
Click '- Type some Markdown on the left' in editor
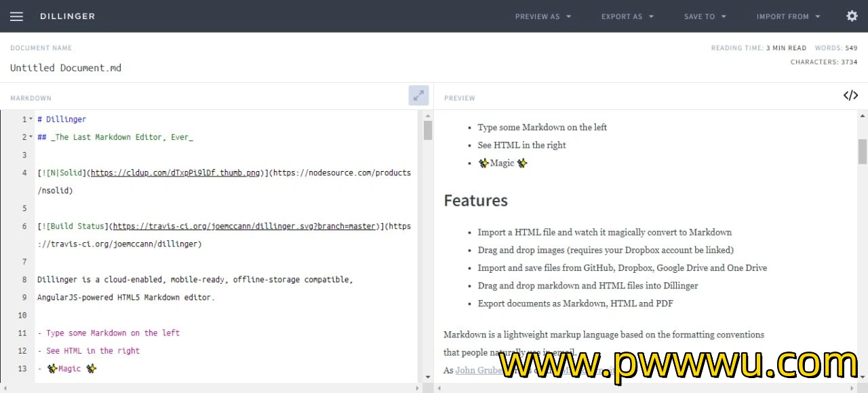108,333
